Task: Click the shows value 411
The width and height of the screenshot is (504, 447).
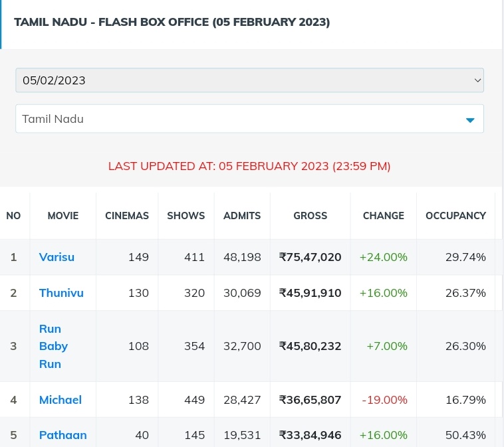Action: [x=194, y=257]
